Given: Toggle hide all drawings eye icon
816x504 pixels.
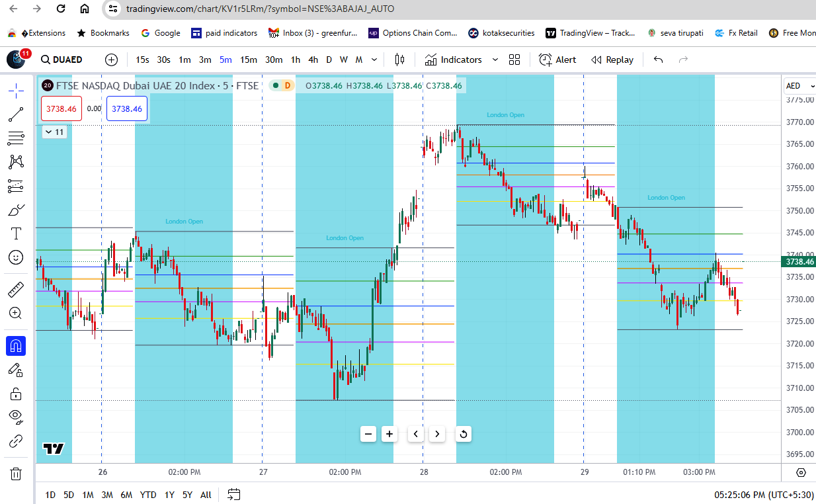Looking at the screenshot, I should [x=16, y=417].
